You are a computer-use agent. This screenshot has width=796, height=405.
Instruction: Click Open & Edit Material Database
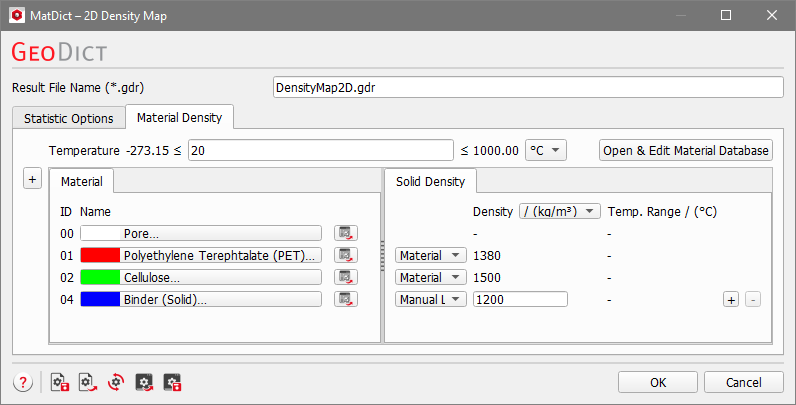tap(686, 150)
